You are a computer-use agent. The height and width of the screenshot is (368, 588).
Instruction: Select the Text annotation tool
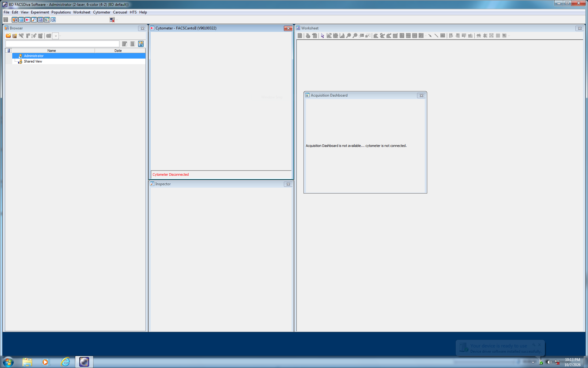click(443, 36)
